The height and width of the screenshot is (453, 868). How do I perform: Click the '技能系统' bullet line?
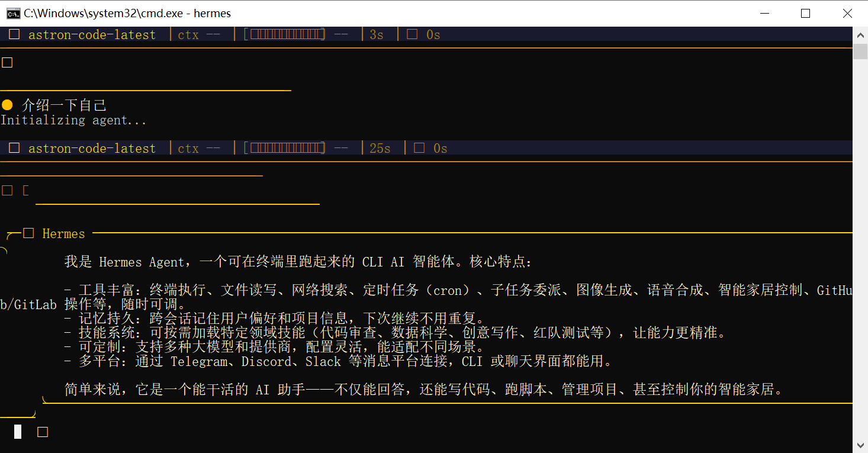395,333
